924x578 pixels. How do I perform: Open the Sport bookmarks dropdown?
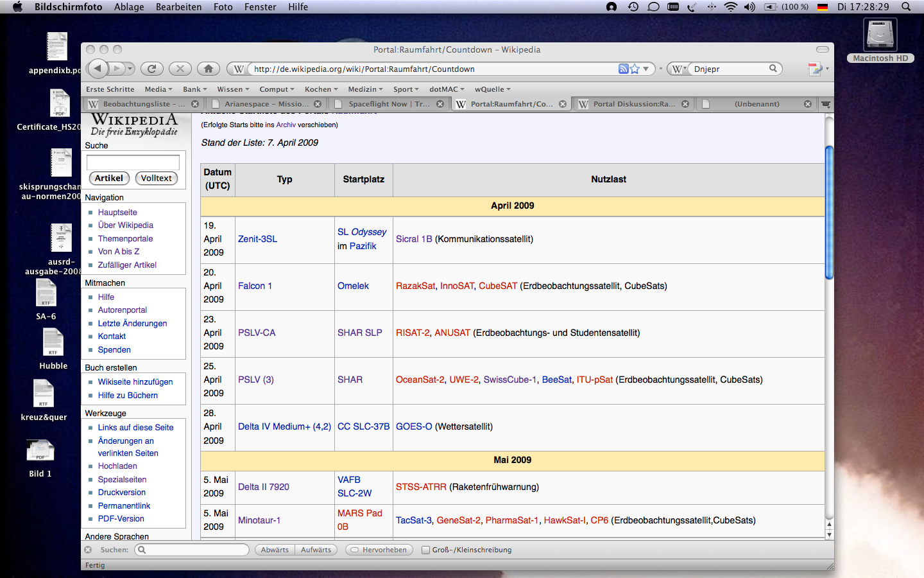point(406,89)
